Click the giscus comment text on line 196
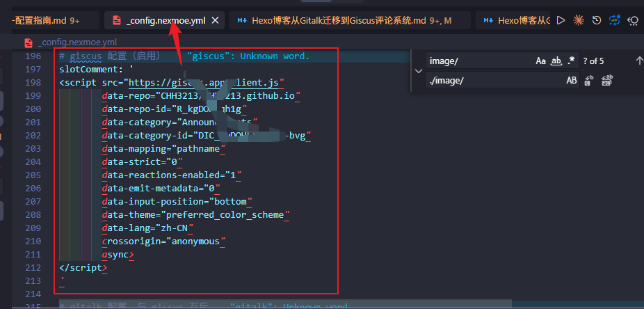Image resolution: width=644 pixels, height=309 pixels. 111,56
